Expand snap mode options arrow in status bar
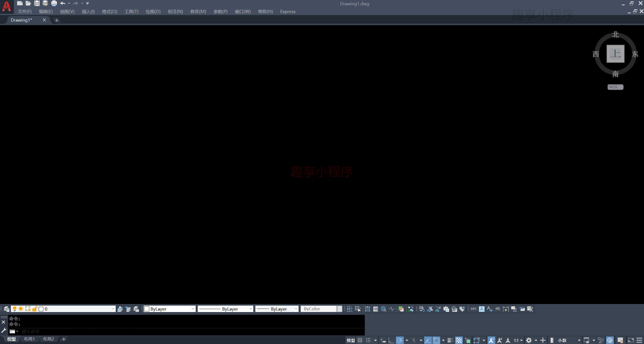This screenshot has width=644, height=344. [375, 340]
